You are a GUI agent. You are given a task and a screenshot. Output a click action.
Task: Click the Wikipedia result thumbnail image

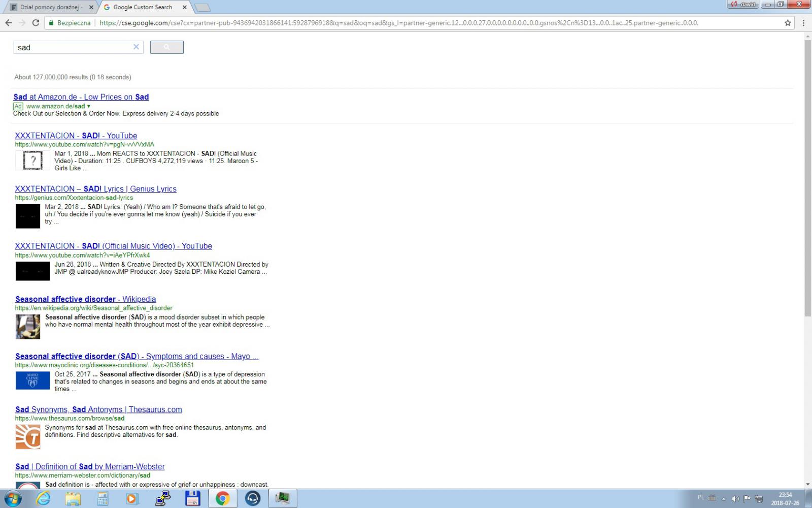[28, 327]
